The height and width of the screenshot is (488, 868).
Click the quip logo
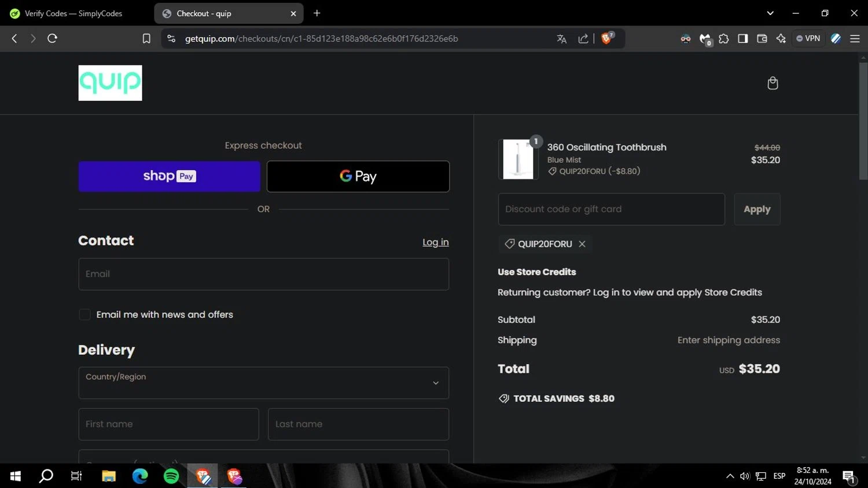pyautogui.click(x=110, y=83)
